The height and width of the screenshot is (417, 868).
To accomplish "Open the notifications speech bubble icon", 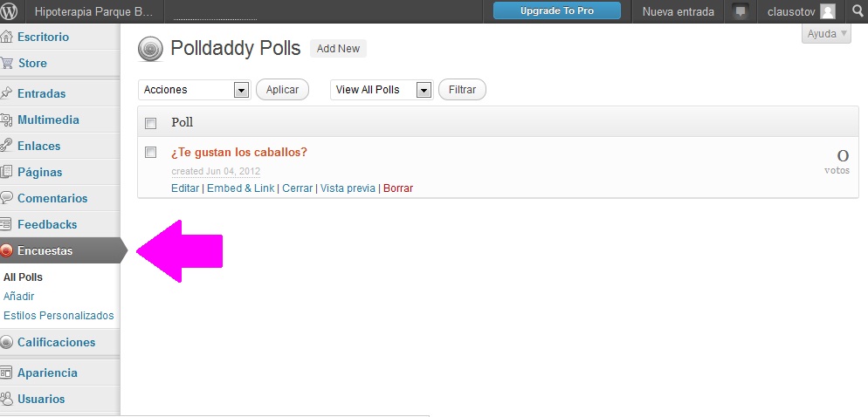I will pos(741,11).
